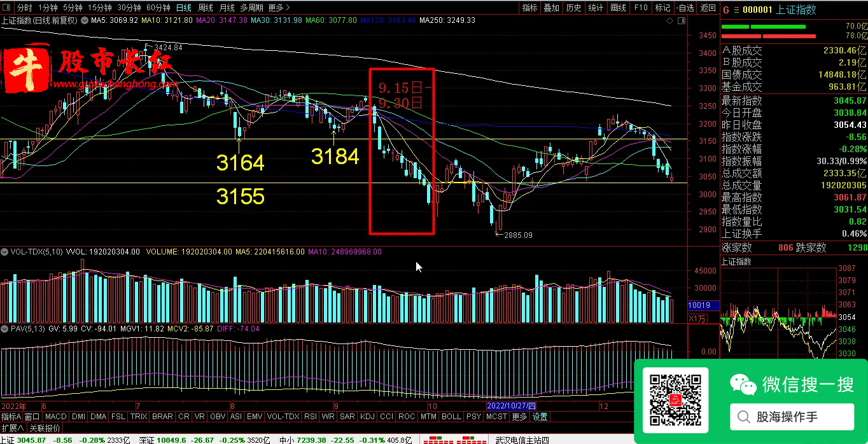This screenshot has width=868, height=444.
Task: Click the 窗口 tab in the indicator bar
Action: [32, 417]
